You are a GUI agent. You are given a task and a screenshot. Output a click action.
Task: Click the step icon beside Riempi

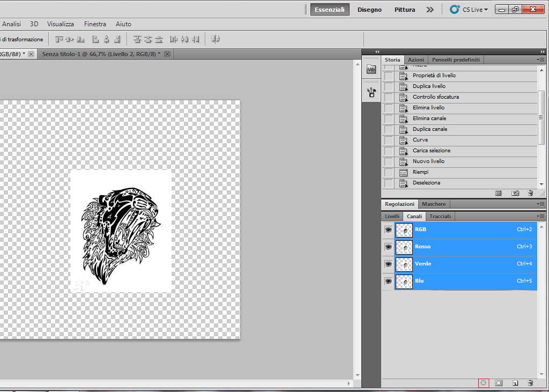coord(403,172)
